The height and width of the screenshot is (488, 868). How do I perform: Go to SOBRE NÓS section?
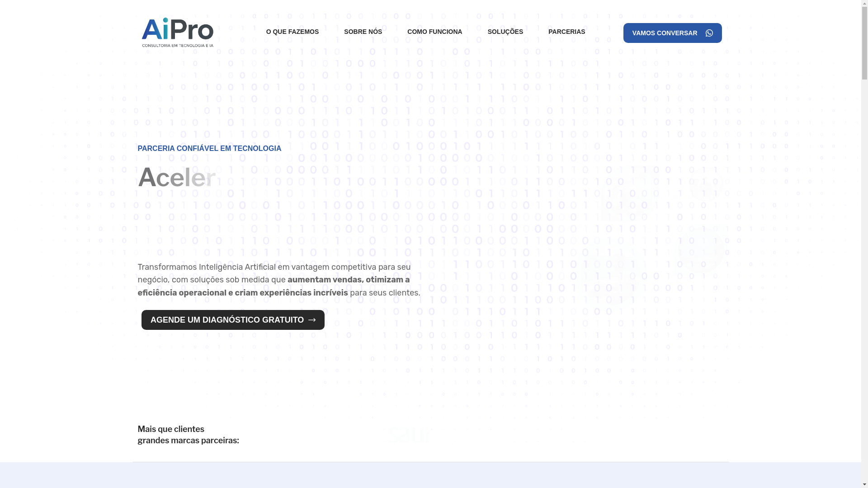click(x=363, y=32)
